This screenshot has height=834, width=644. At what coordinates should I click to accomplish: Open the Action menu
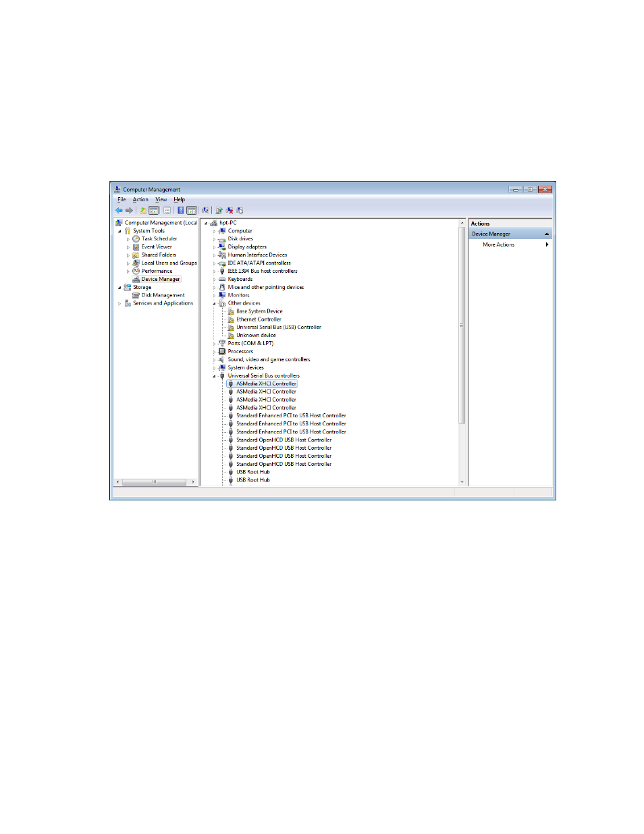pos(140,199)
